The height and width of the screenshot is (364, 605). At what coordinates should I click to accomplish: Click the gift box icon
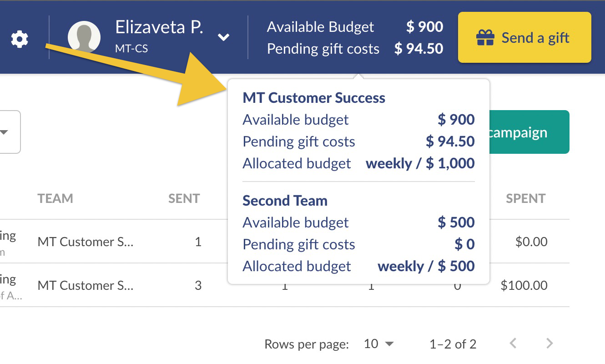point(485,38)
